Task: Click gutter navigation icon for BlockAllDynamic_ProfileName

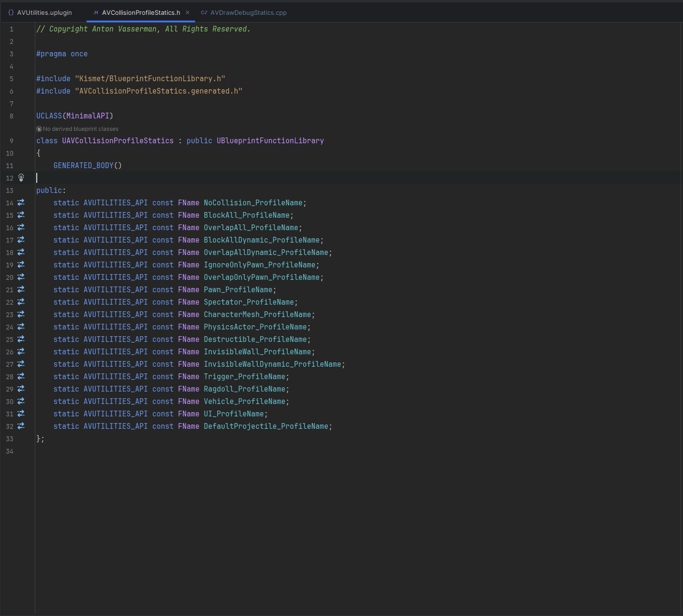Action: tap(21, 240)
